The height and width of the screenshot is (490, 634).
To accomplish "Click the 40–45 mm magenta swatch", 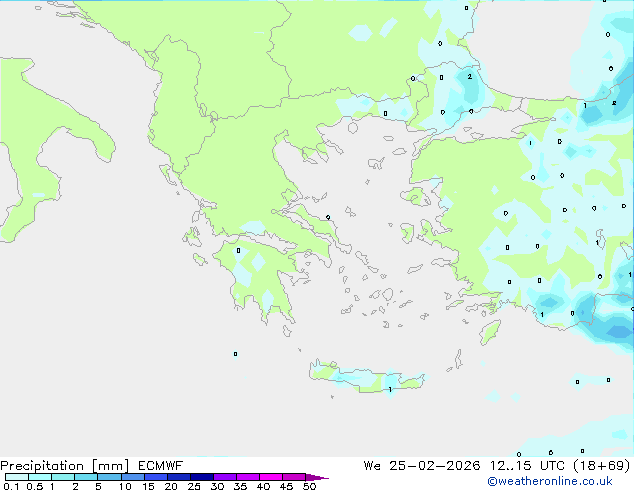I will point(271,477).
